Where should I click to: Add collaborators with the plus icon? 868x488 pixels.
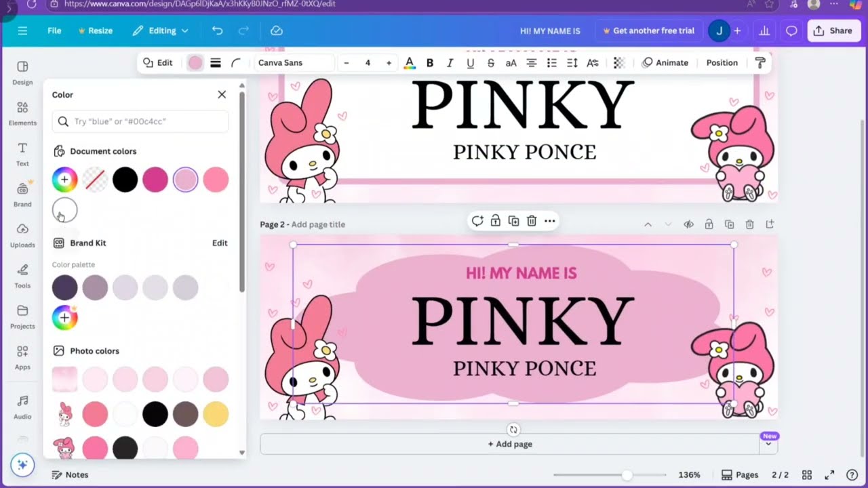point(737,30)
